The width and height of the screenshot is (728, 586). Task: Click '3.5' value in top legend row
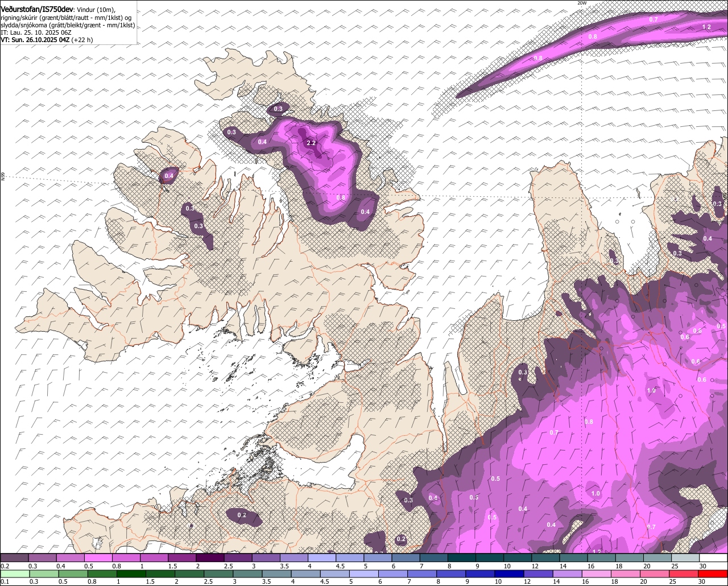pos(284,566)
